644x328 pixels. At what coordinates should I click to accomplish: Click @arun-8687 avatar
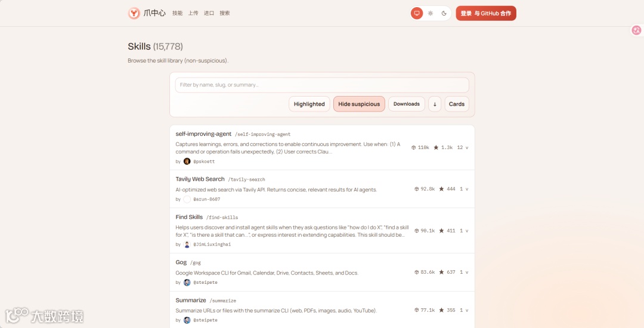tap(187, 199)
